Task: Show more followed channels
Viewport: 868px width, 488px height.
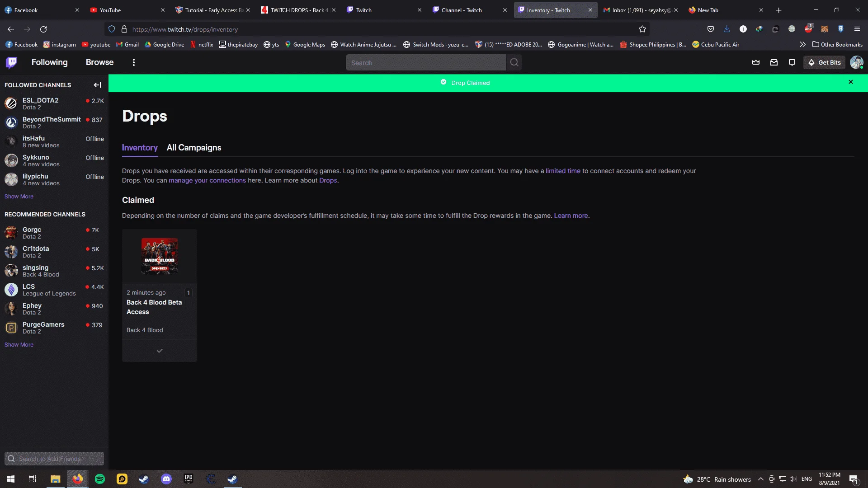Action: 19,197
